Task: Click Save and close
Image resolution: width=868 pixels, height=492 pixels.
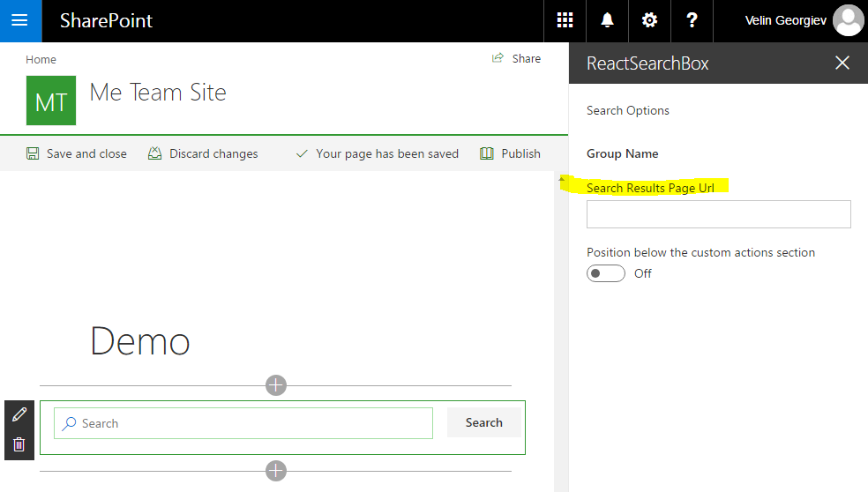Action: pos(77,153)
